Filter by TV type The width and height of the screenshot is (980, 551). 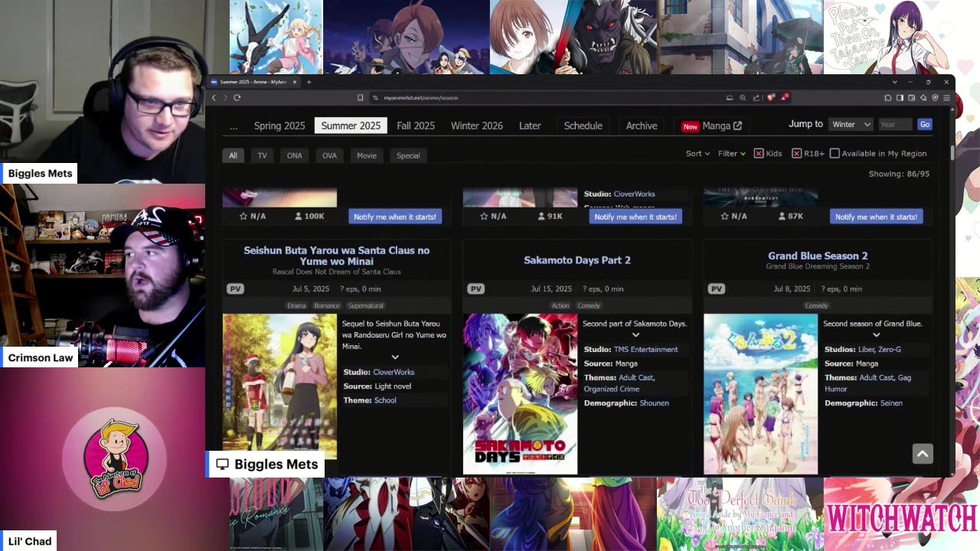pyautogui.click(x=262, y=155)
